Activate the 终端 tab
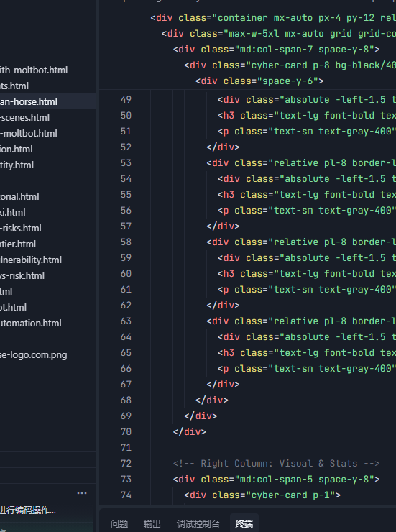This screenshot has width=396, height=532. coord(244,524)
